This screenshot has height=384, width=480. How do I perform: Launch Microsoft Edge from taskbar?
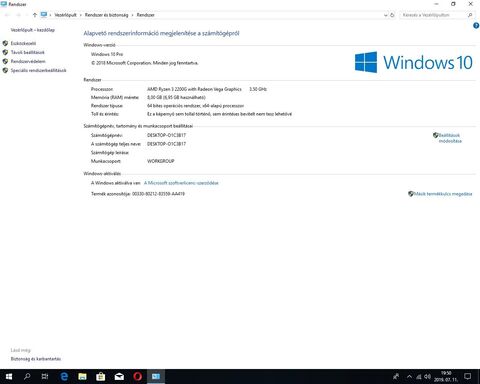click(64, 377)
